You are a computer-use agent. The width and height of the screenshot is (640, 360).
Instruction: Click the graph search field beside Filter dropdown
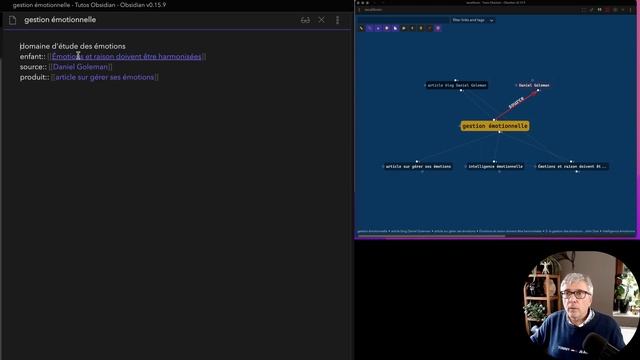pos(403,20)
